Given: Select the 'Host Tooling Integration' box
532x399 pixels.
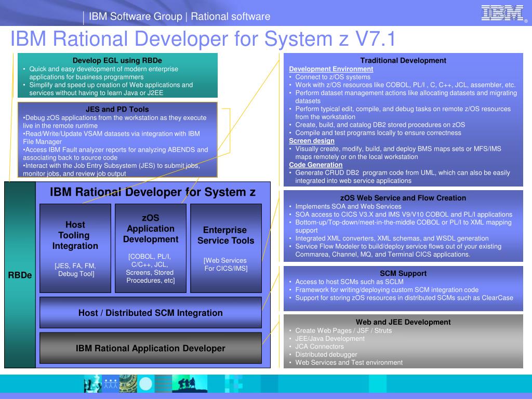Looking at the screenshot, I should 75,248.
